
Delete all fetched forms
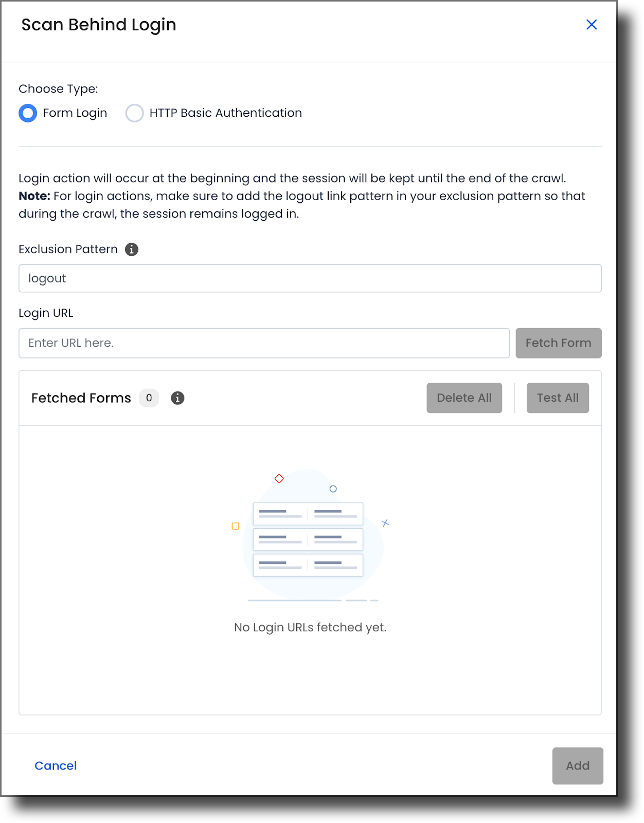(464, 398)
